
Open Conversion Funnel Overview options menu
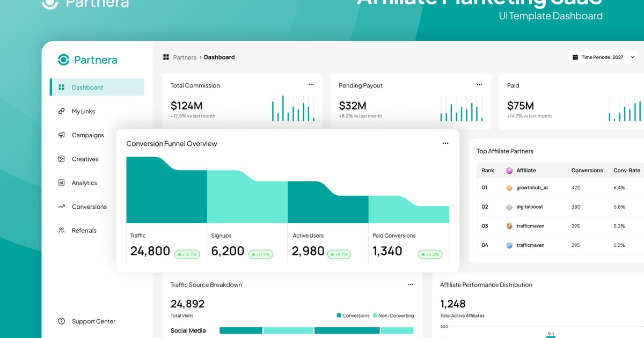pos(445,143)
